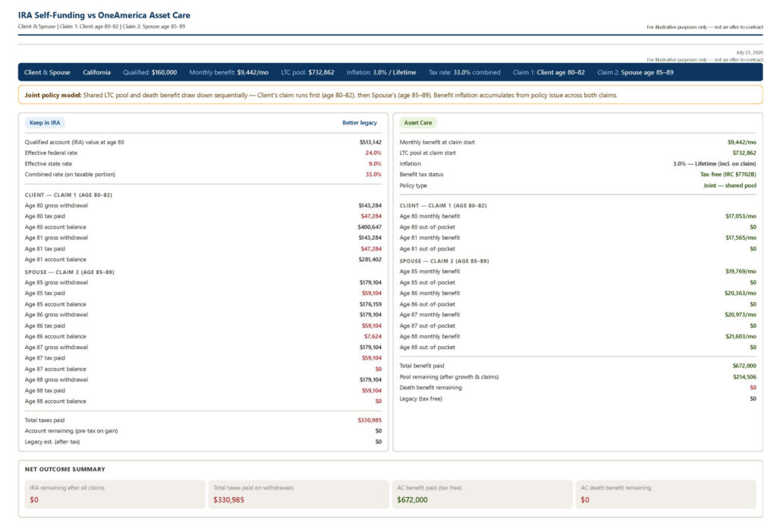The width and height of the screenshot is (777, 532).
Task: Select the '$513,142' IRA value
Action: tap(370, 142)
